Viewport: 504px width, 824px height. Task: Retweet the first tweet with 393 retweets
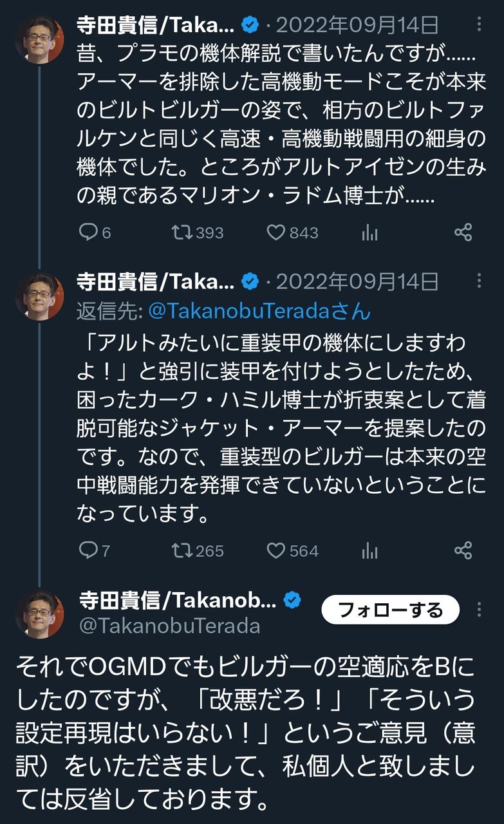pyautogui.click(x=183, y=232)
